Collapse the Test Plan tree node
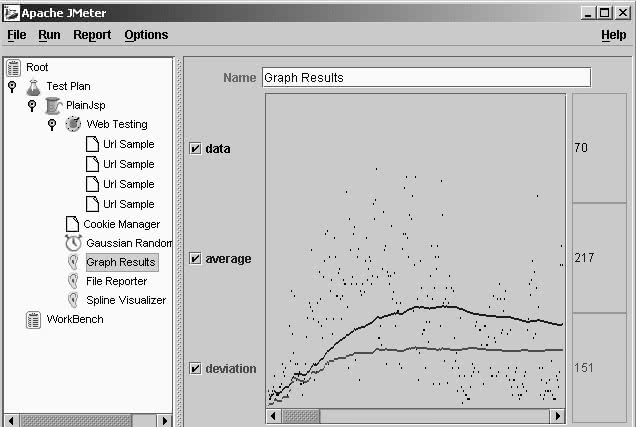 [x=12, y=86]
